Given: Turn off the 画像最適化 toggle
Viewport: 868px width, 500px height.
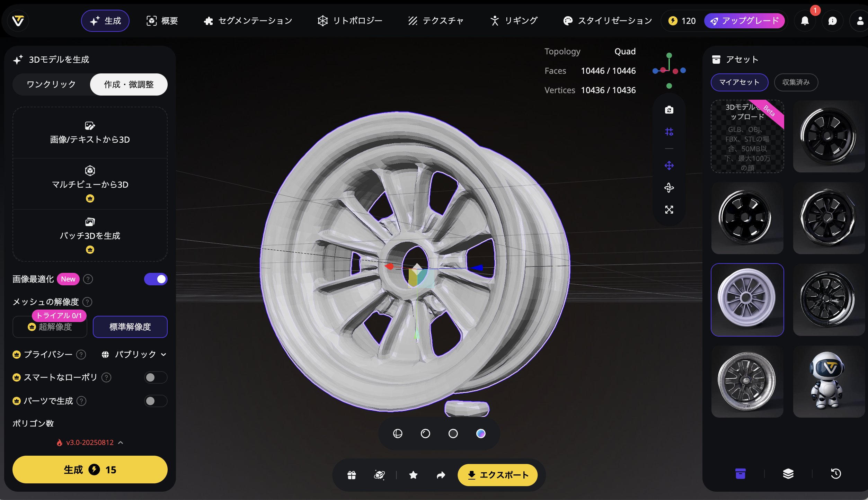Looking at the screenshot, I should coord(156,279).
